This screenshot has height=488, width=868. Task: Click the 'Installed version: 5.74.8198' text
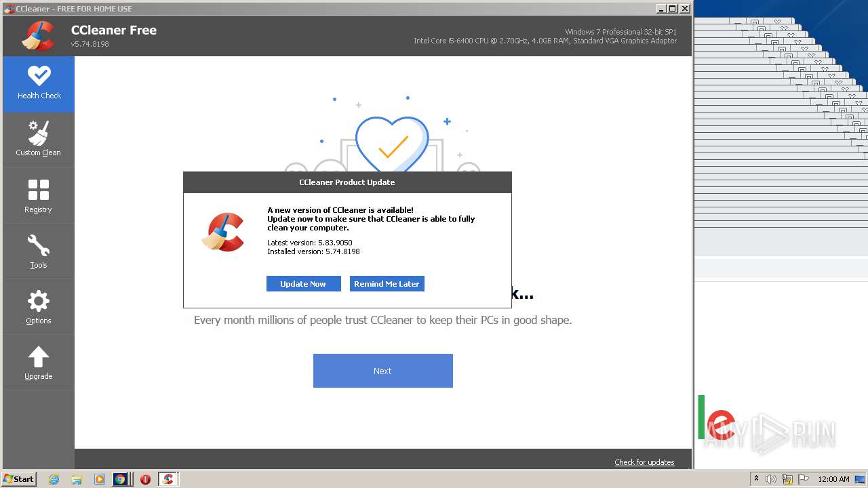(313, 251)
